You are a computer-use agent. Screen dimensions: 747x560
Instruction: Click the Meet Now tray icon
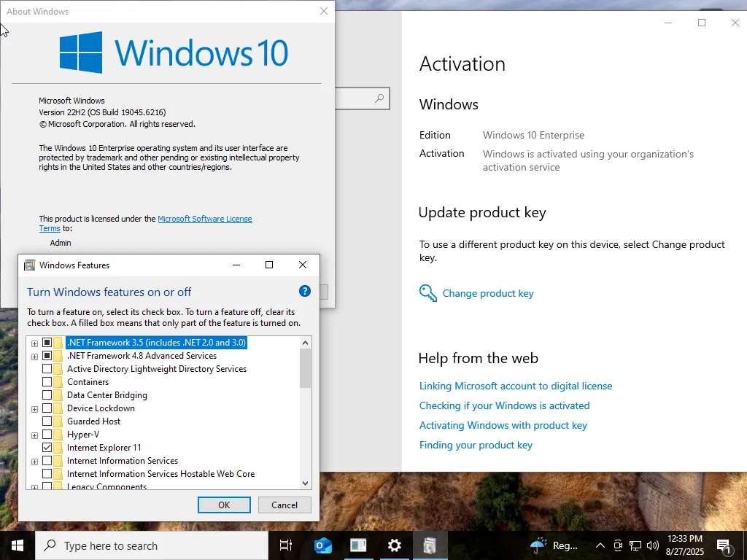(x=618, y=545)
